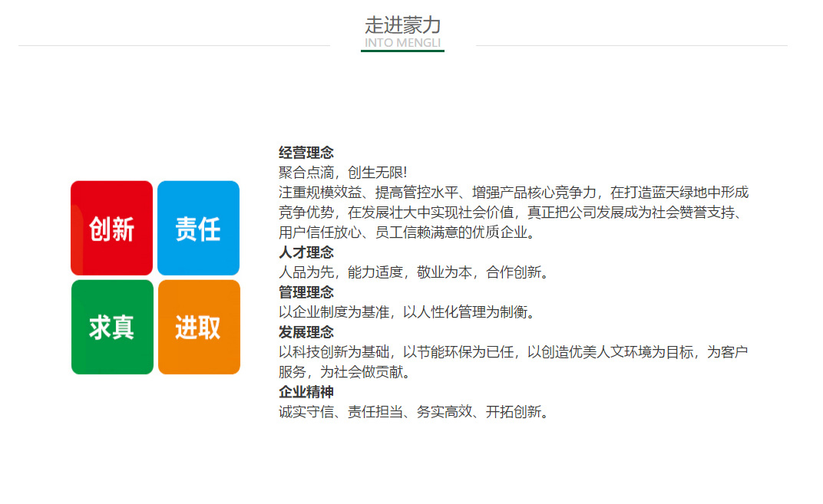Click the line starting 竞争优势
Image resolution: width=823 pixels, height=504 pixels.
point(511,212)
